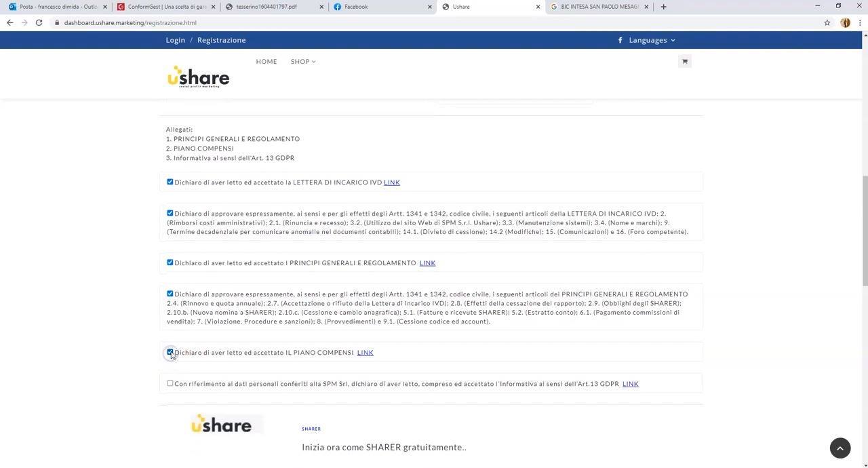Expand the Languages dropdown

pos(652,40)
